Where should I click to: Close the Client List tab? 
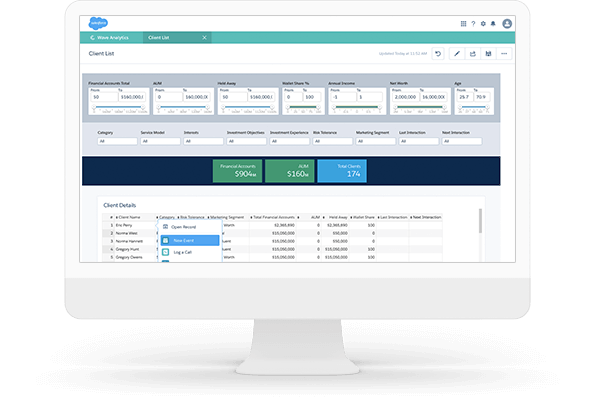click(x=205, y=37)
